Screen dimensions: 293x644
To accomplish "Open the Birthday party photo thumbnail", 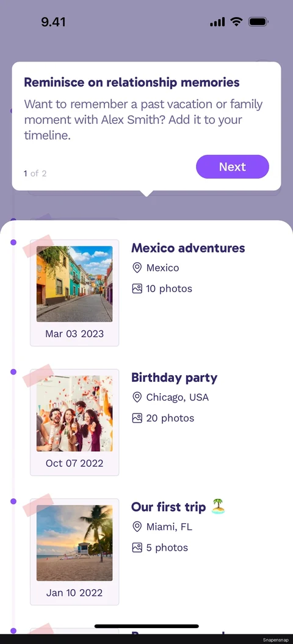I will pyautogui.click(x=74, y=413).
